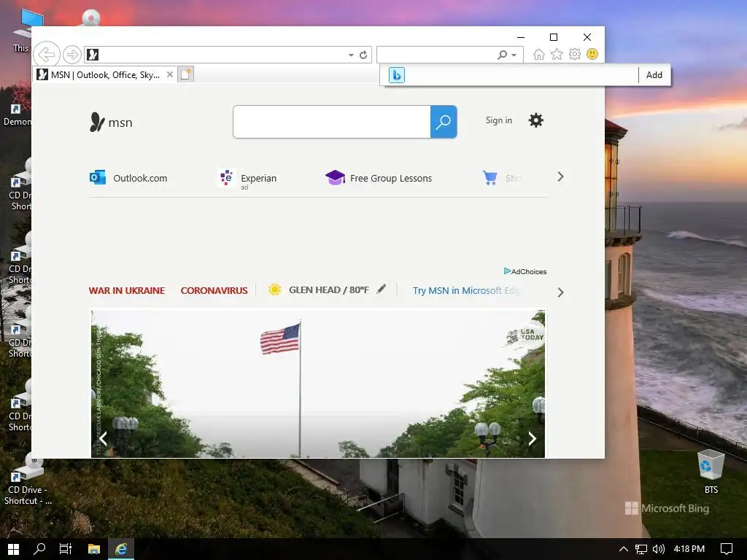Refresh the page with the reload icon
Image resolution: width=747 pixels, height=560 pixels.
pyautogui.click(x=363, y=55)
